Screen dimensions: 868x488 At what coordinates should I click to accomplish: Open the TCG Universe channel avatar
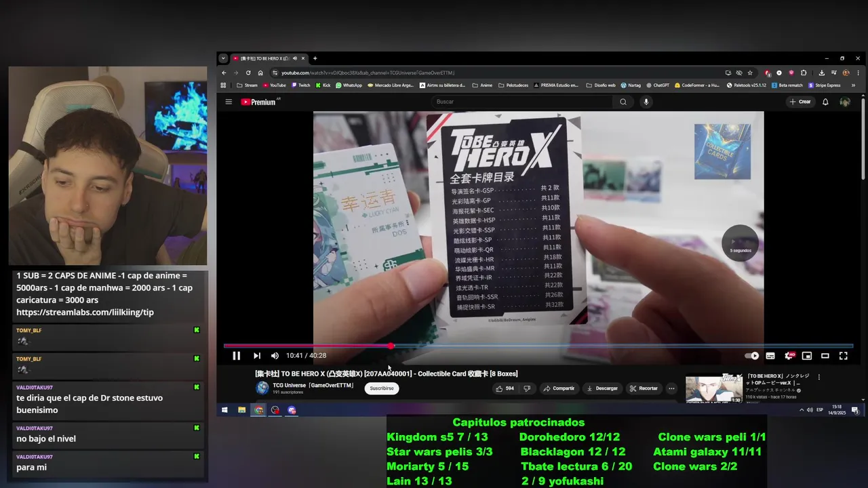[262, 388]
